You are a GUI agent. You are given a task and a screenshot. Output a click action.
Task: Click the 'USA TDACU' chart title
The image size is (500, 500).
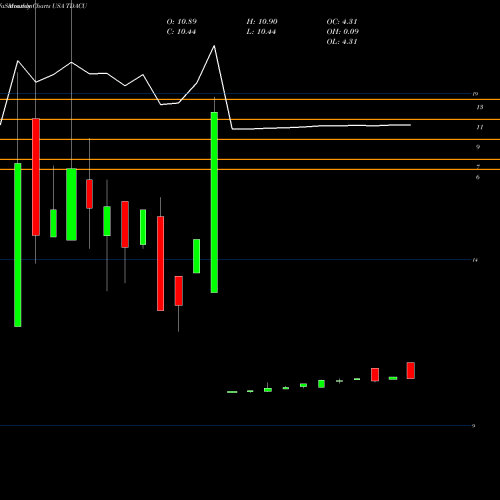coord(70,6)
